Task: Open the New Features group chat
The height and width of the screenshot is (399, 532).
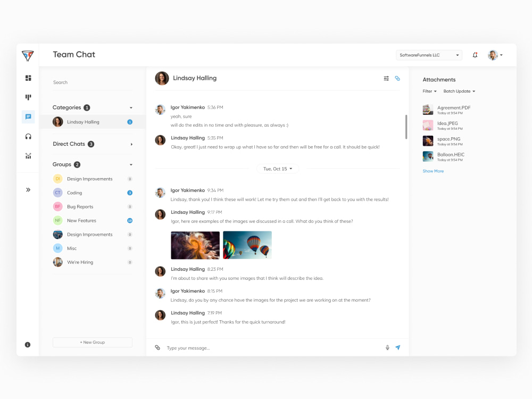Action: (93, 221)
